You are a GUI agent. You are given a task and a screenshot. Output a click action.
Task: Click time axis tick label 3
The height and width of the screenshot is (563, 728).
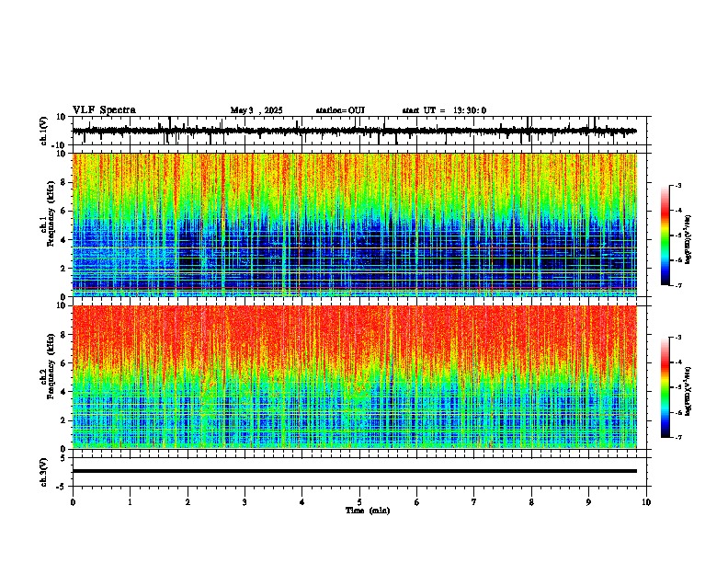point(245,502)
